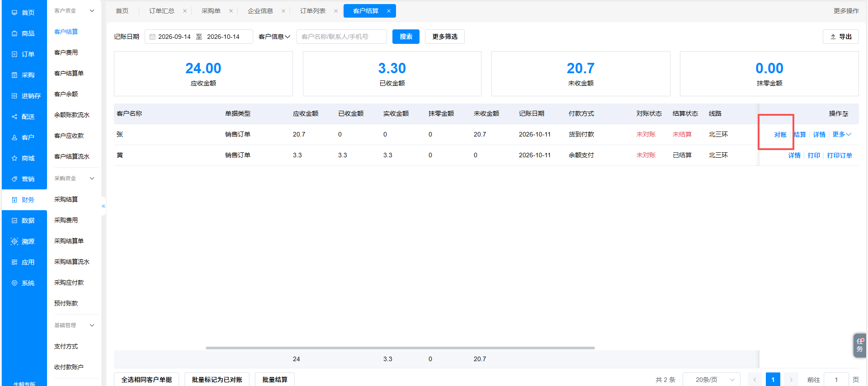Select 客户费用 in the finance submenu
Viewport: 868px width, 386px height.
[66, 52]
